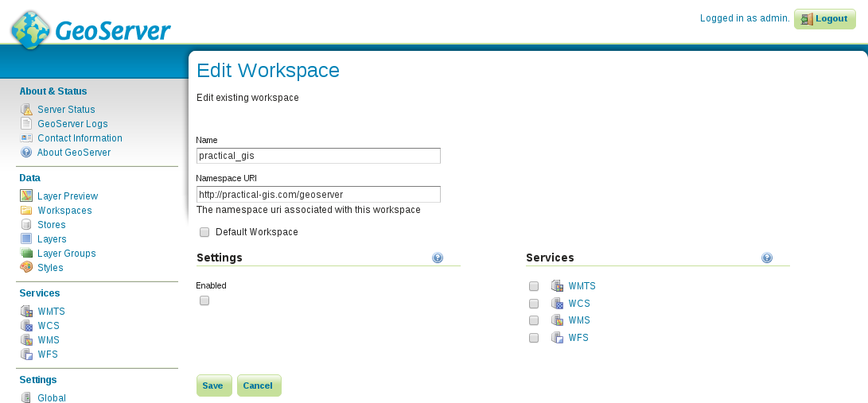
Task: Open the Stores page
Action: (x=52, y=225)
